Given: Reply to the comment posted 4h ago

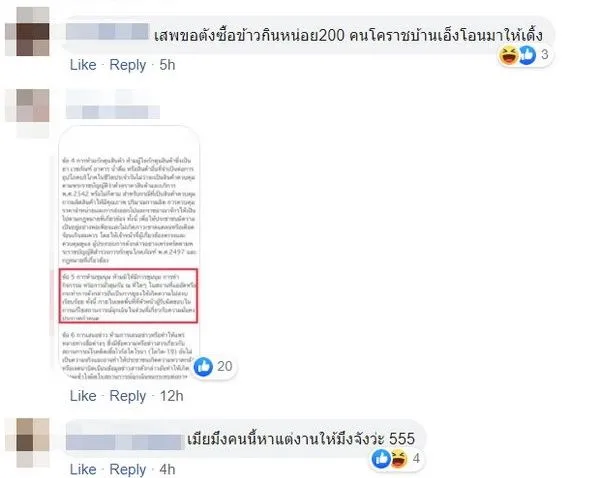Looking at the screenshot, I should pyautogui.click(x=128, y=470).
